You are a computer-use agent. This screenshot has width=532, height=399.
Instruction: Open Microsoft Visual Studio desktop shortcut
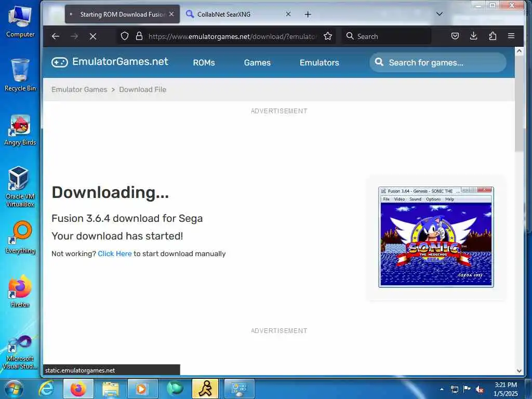[x=20, y=352]
